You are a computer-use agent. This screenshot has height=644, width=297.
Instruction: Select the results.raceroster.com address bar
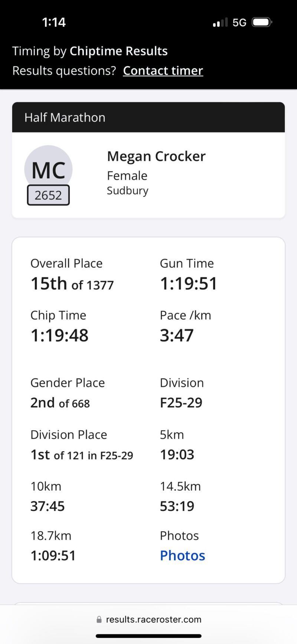coord(153,619)
